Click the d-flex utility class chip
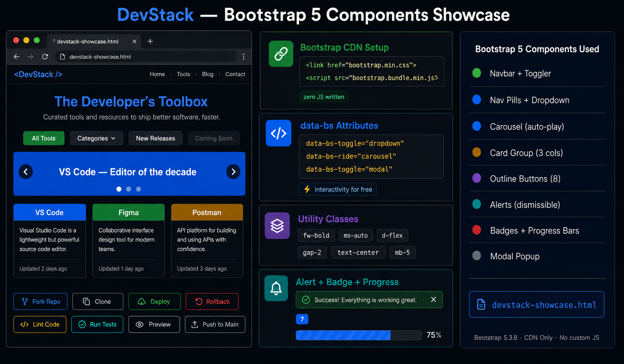The width and height of the screenshot is (624, 364). (x=392, y=236)
